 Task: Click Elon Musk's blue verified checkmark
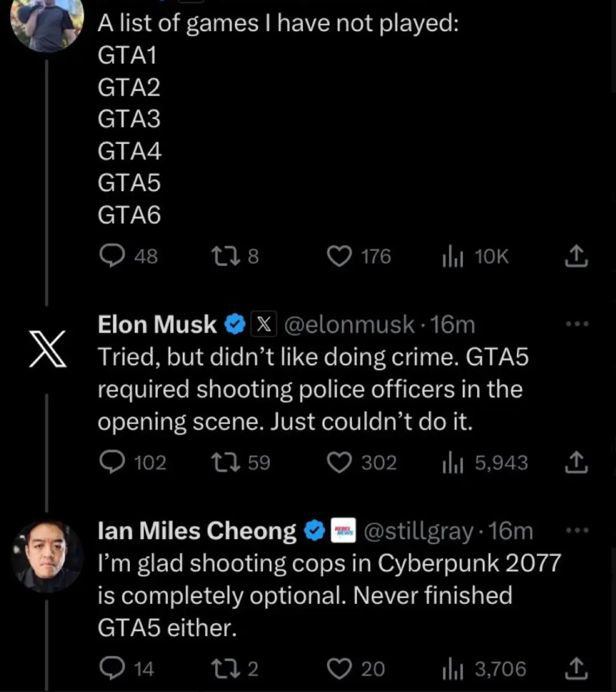235,323
